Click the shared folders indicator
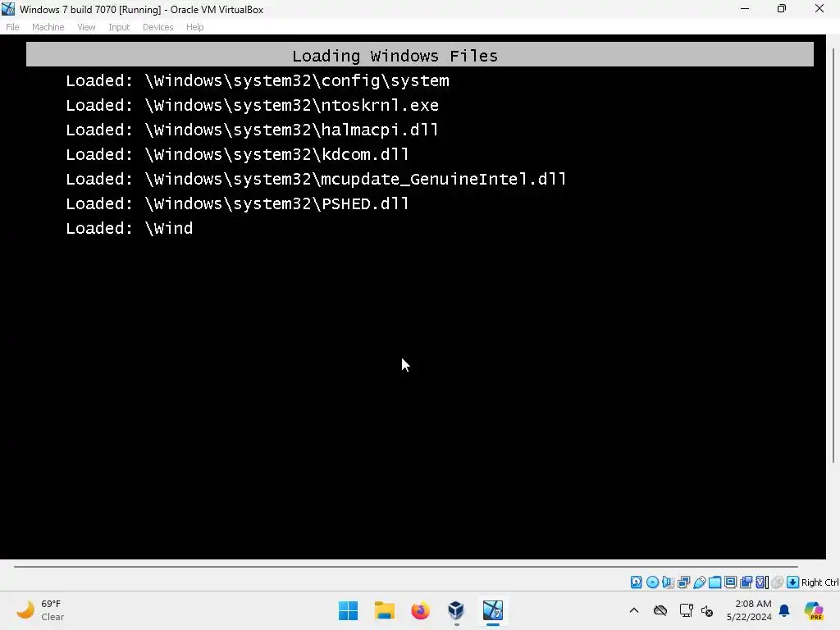 coord(714,582)
